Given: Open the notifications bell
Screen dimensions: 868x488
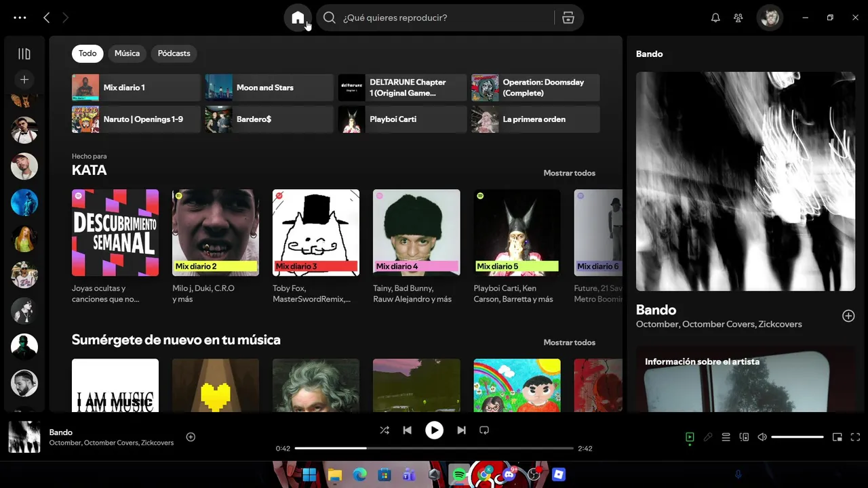Looking at the screenshot, I should pos(715,18).
